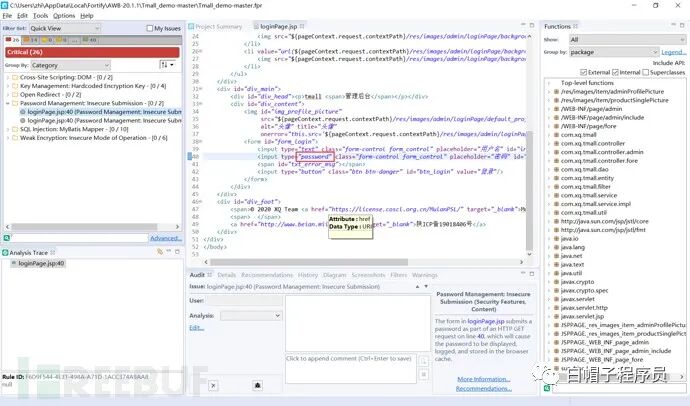
Task: Switch to the Project Summary tab
Action: 219,26
